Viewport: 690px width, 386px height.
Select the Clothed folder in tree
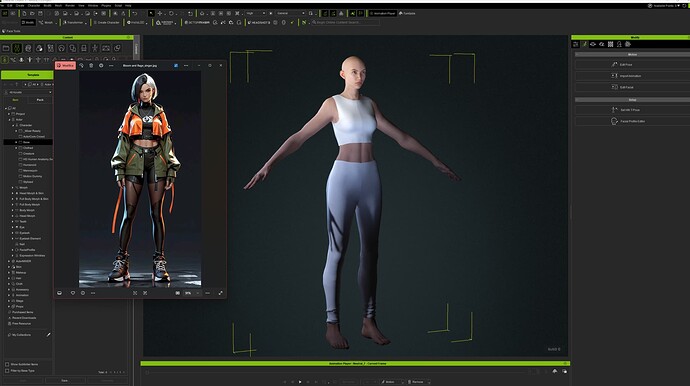click(28, 148)
